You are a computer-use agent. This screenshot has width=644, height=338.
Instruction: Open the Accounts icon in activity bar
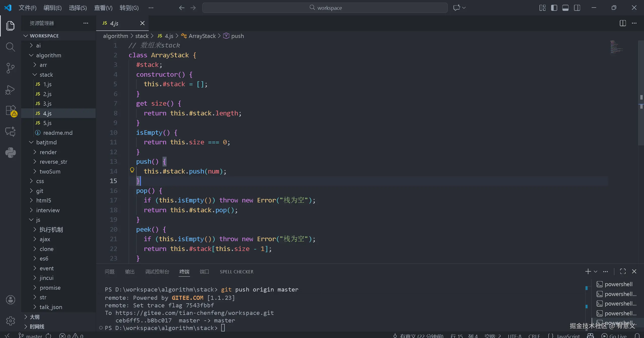coord(10,300)
